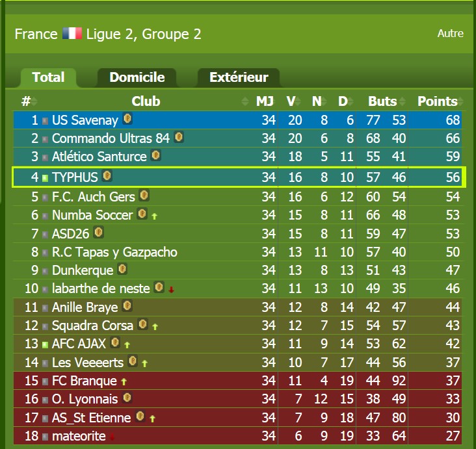The image size is (476, 449).
Task: Click the coin badge next to Commando Ultras 84
Action: [179, 137]
